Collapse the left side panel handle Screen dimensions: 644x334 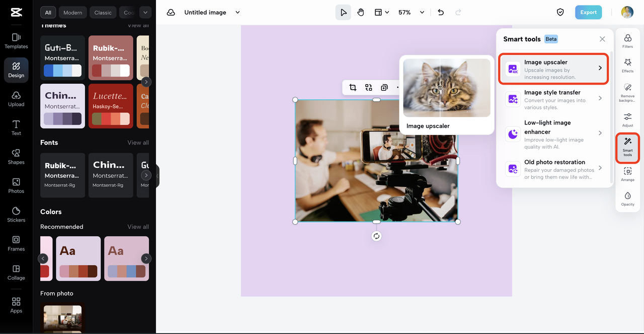[x=157, y=176]
